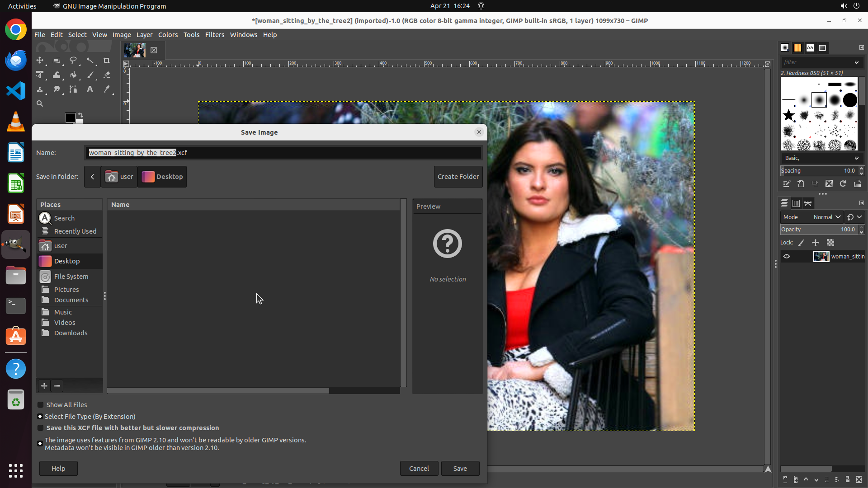
Task: Open the Colors menu
Action: click(168, 35)
